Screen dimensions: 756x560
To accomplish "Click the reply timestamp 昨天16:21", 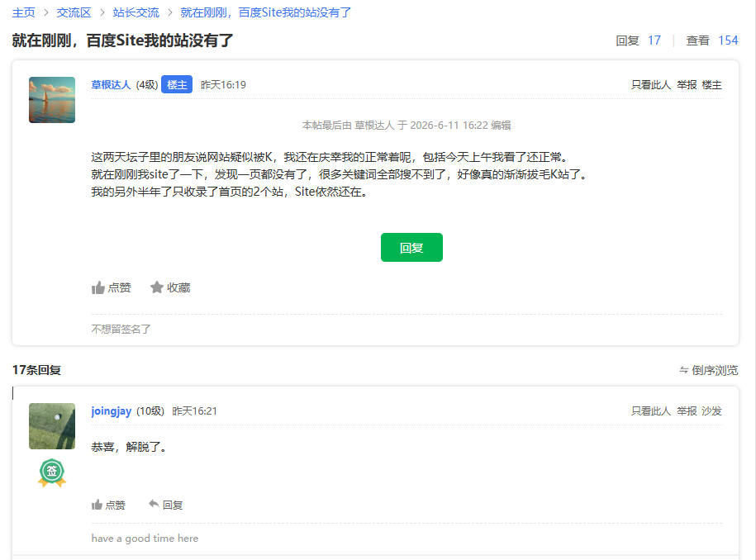I will 195,411.
